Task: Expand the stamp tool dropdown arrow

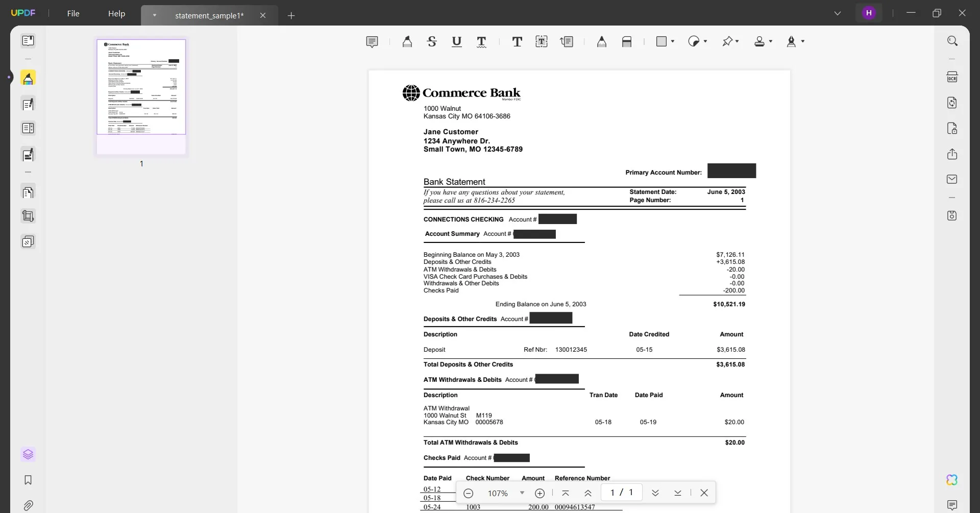Action: 771,41
